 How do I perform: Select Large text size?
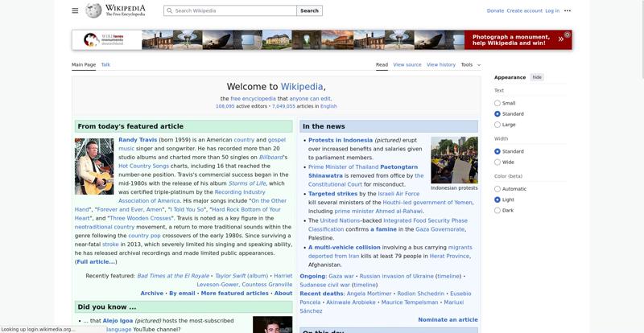pyautogui.click(x=497, y=125)
